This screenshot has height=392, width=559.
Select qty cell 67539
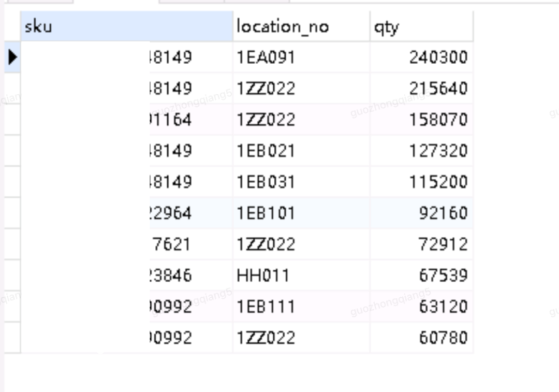[422, 275]
